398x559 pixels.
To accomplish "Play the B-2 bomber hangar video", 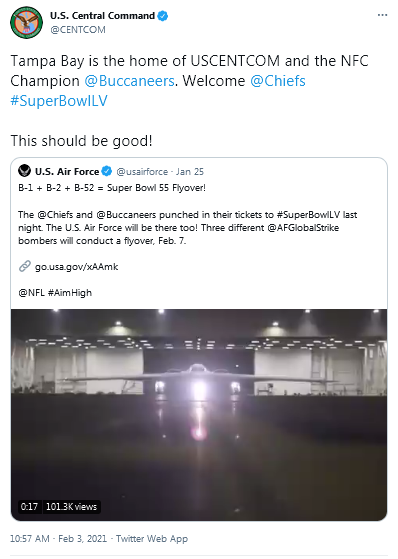I will click(199, 415).
